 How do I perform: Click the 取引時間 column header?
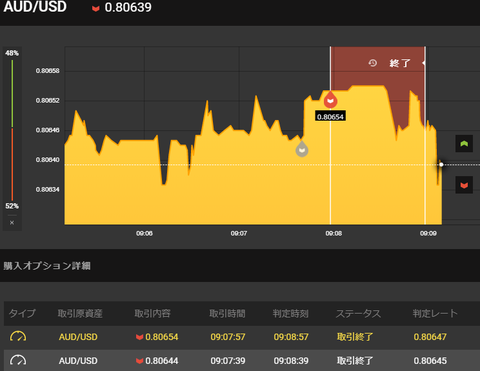227,313
